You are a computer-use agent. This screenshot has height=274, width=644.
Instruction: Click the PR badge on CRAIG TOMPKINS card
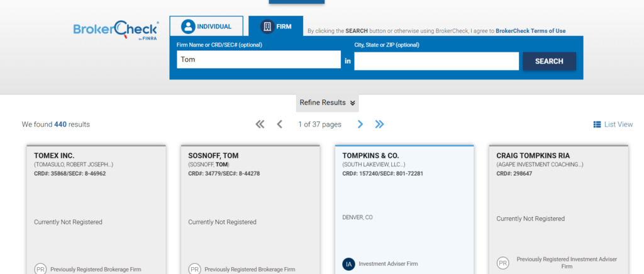[503, 263]
